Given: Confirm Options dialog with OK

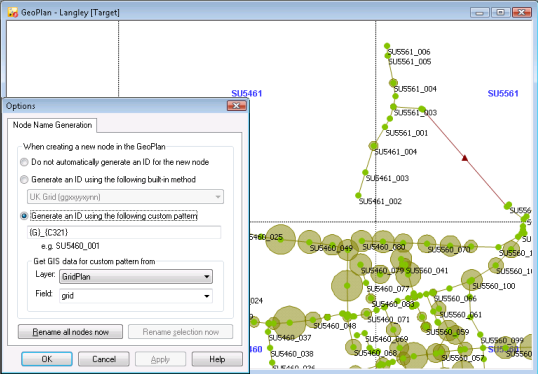Looking at the screenshot, I should click(47, 359).
